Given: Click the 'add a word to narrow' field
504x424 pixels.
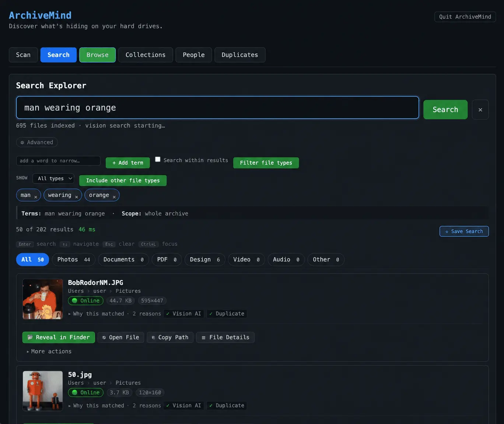Looking at the screenshot, I should click(x=58, y=161).
